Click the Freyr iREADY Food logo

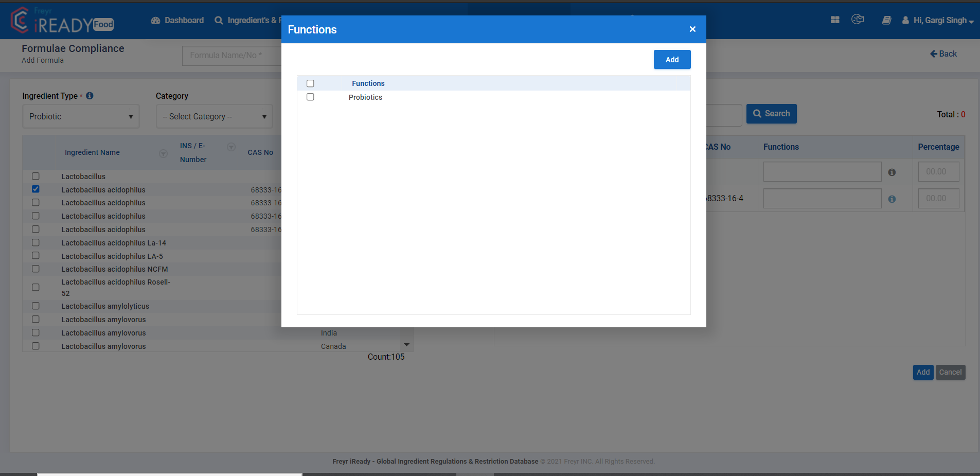pyautogui.click(x=62, y=21)
